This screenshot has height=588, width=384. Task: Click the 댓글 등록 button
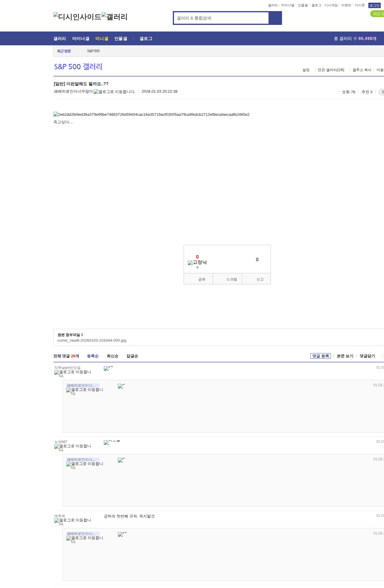pos(320,356)
